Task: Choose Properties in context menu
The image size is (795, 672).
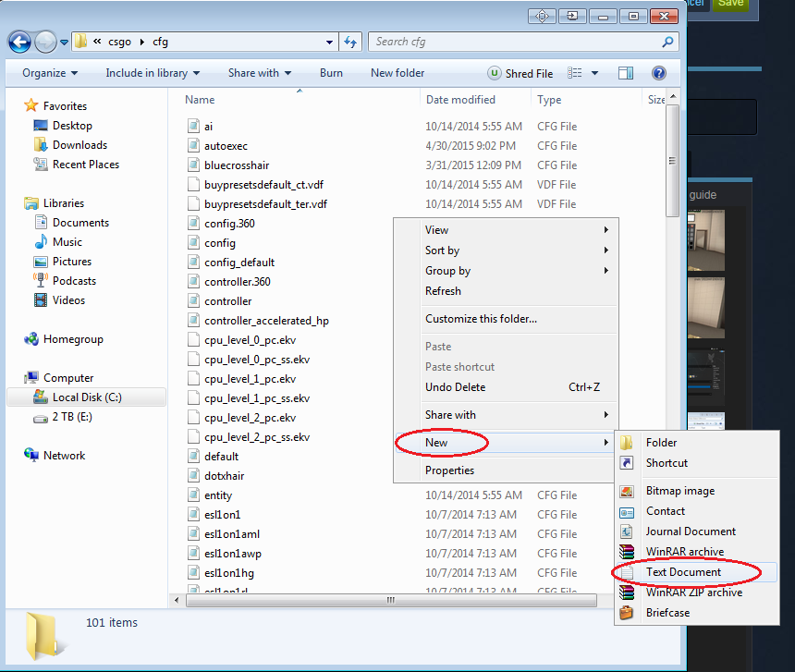Action: 506,470
